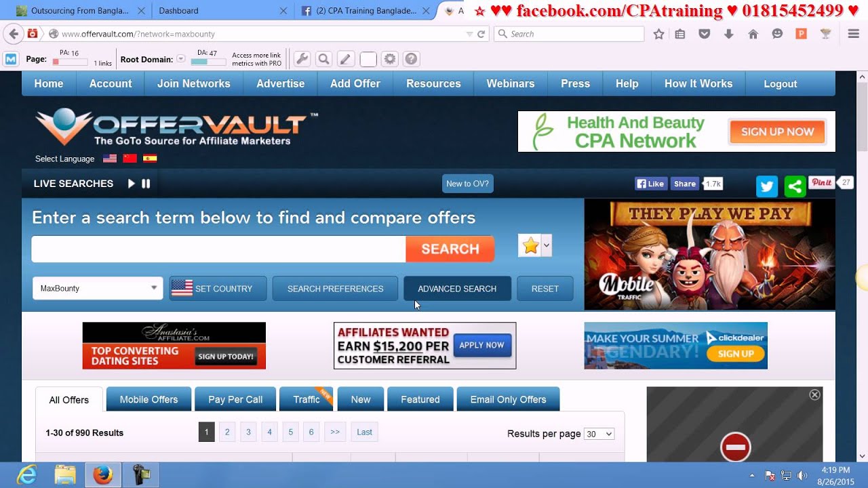The image size is (868, 488).
Task: Go to results page 2
Action: tap(227, 432)
